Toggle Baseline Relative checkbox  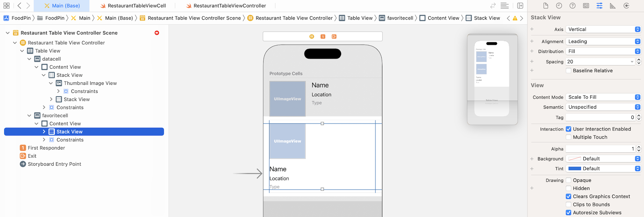click(569, 71)
